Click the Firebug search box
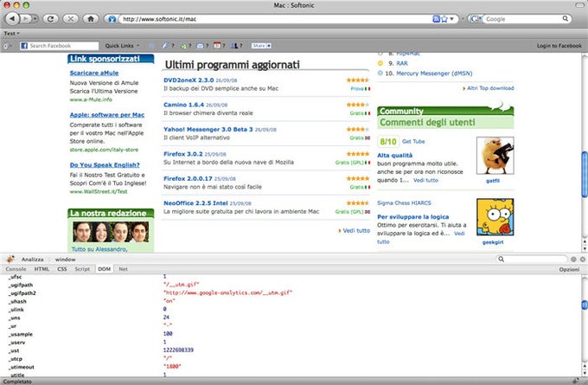 point(532,259)
